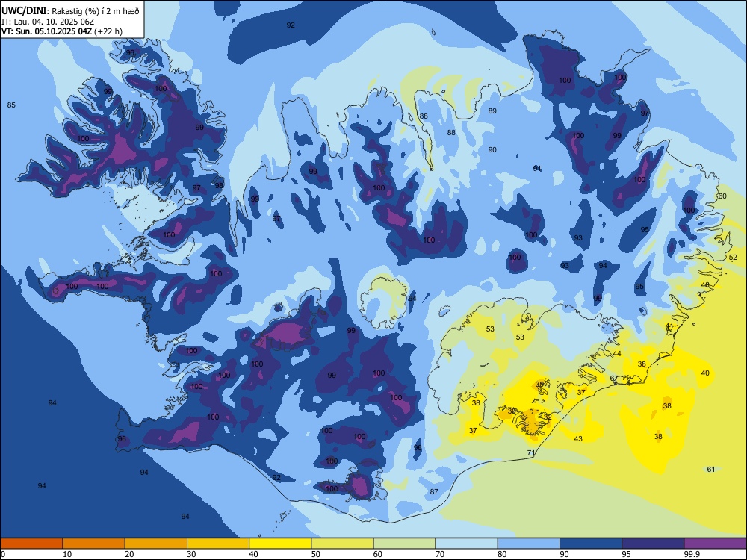Click the humidity value 91 on the map
Viewport: 747px width, 560px height.
(x=537, y=168)
